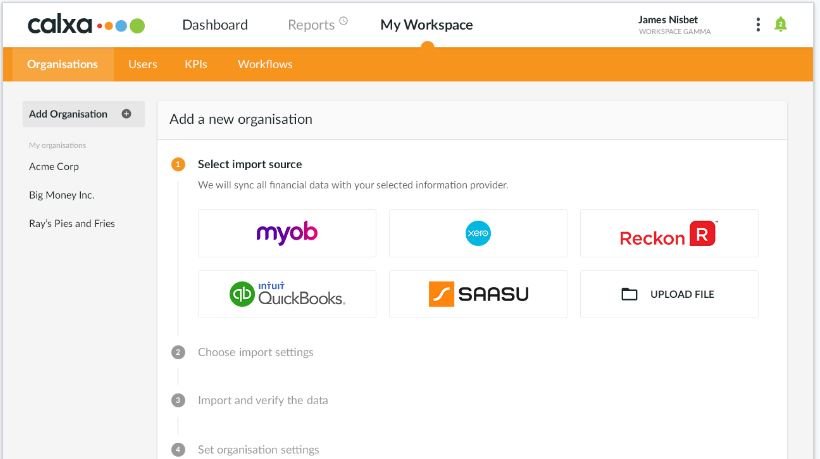Select the Organisations tab

click(62, 64)
